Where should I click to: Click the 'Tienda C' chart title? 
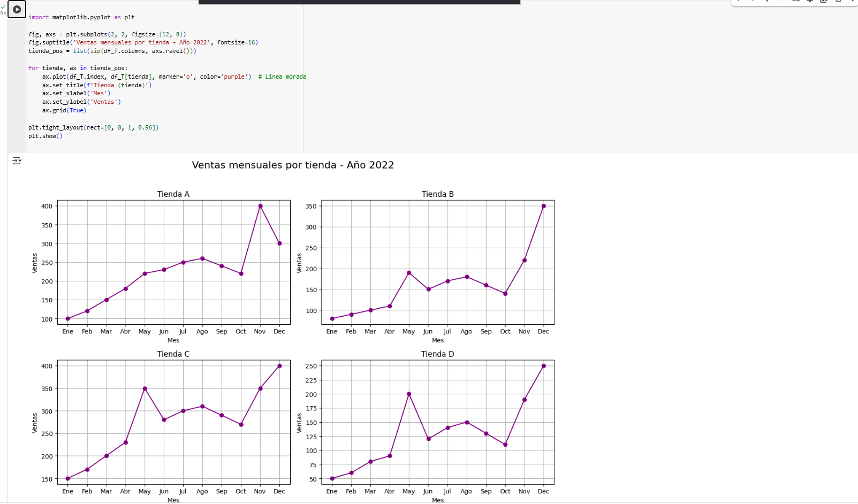point(173,354)
